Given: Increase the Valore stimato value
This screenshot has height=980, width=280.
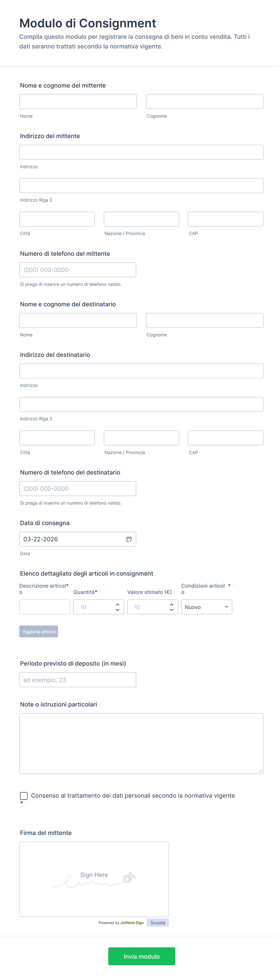Looking at the screenshot, I should 172,604.
